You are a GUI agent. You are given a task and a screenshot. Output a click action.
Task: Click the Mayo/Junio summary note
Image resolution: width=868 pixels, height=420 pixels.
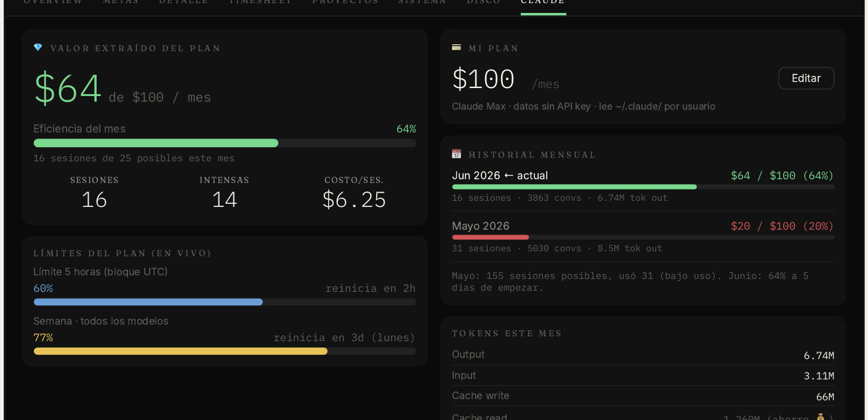point(630,281)
